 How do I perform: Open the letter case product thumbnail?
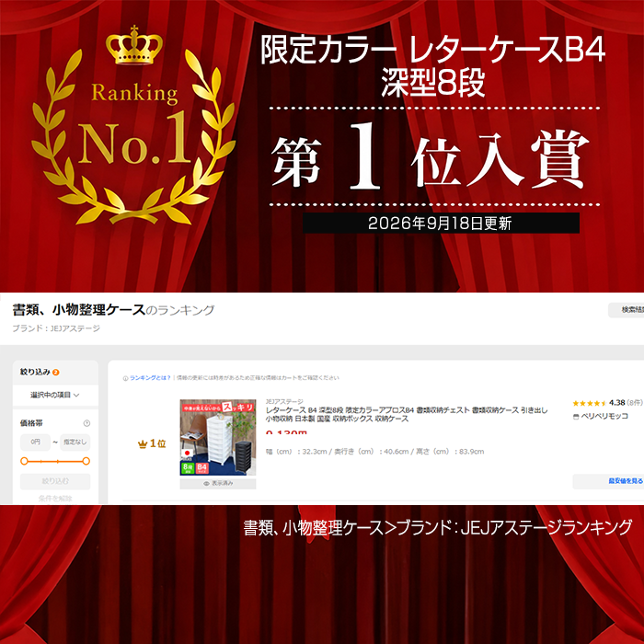click(218, 437)
